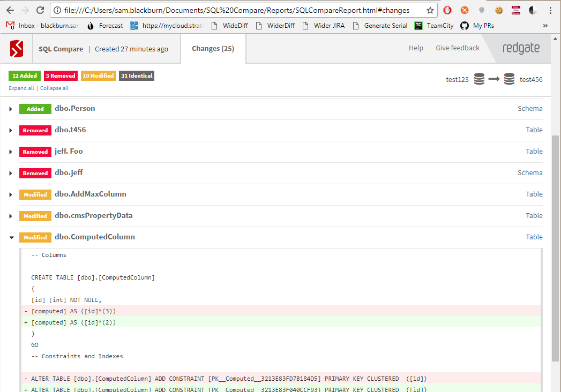The width and height of the screenshot is (561, 392).
Task: Expand the jeff. Foo row
Action: 11,152
